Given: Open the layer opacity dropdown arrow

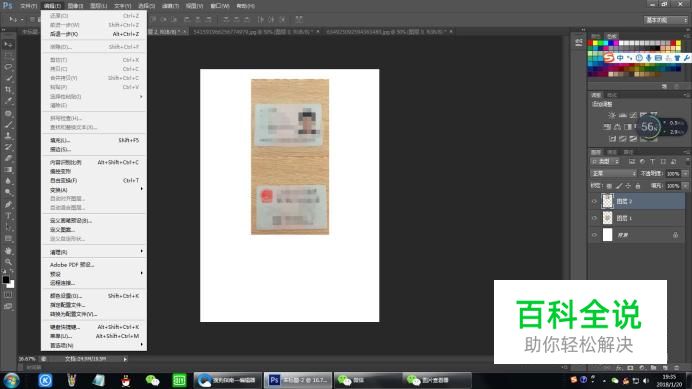Looking at the screenshot, I should (x=685, y=174).
